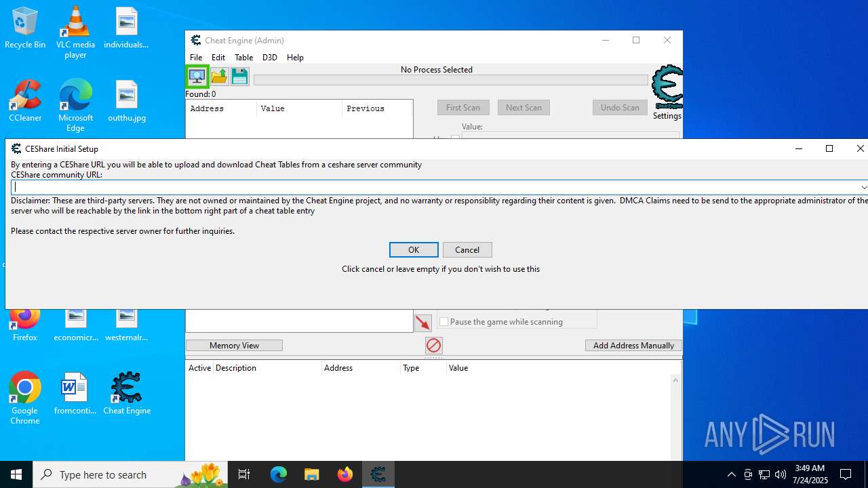Open fromconti... Word document

pyautogui.click(x=75, y=394)
